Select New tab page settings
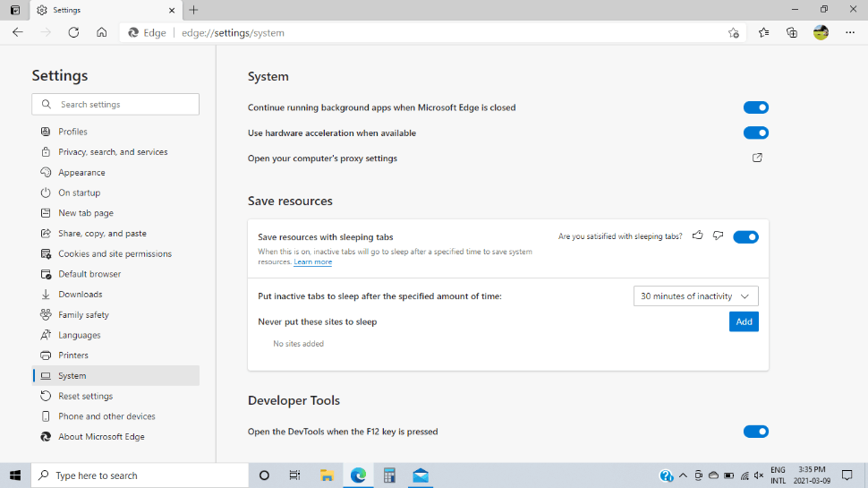 coord(115,213)
